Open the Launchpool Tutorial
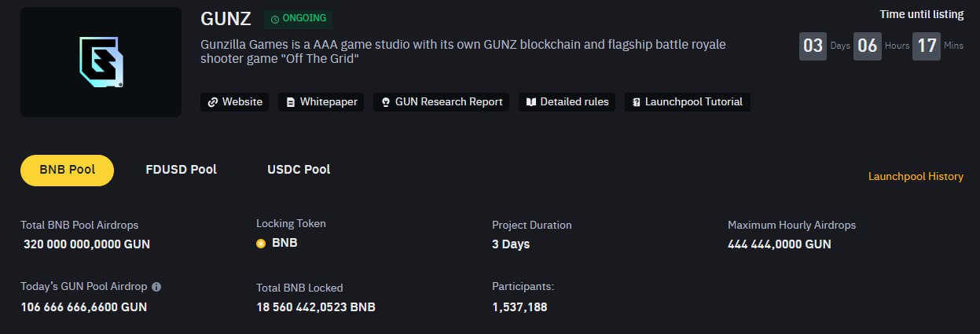 pos(688,102)
